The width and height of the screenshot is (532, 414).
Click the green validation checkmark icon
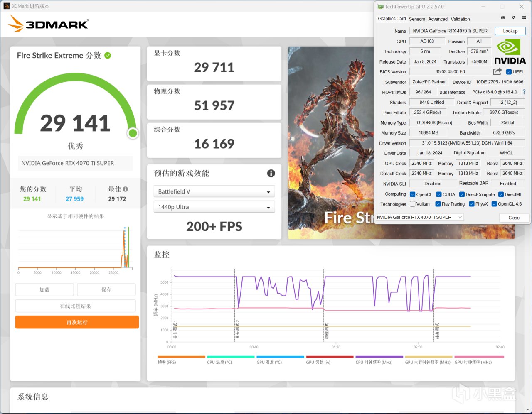tap(108, 55)
